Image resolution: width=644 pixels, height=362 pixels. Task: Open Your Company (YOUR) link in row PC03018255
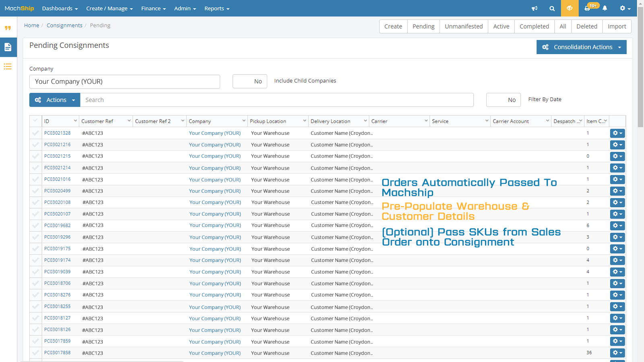pyautogui.click(x=215, y=307)
